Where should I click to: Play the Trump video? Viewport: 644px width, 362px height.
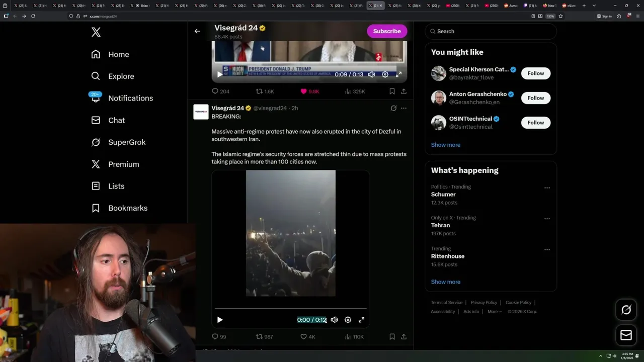click(x=219, y=74)
